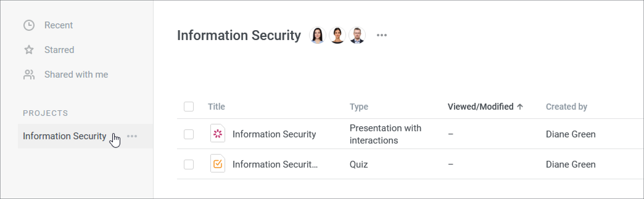
Task: Click the presentation with interactions file icon
Action: point(218,133)
